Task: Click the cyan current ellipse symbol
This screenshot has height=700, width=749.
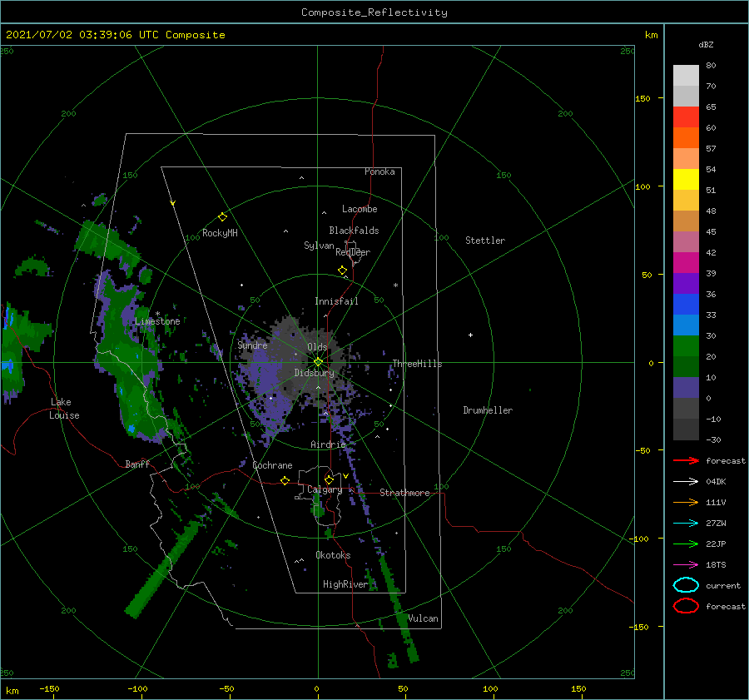Action: (686, 585)
